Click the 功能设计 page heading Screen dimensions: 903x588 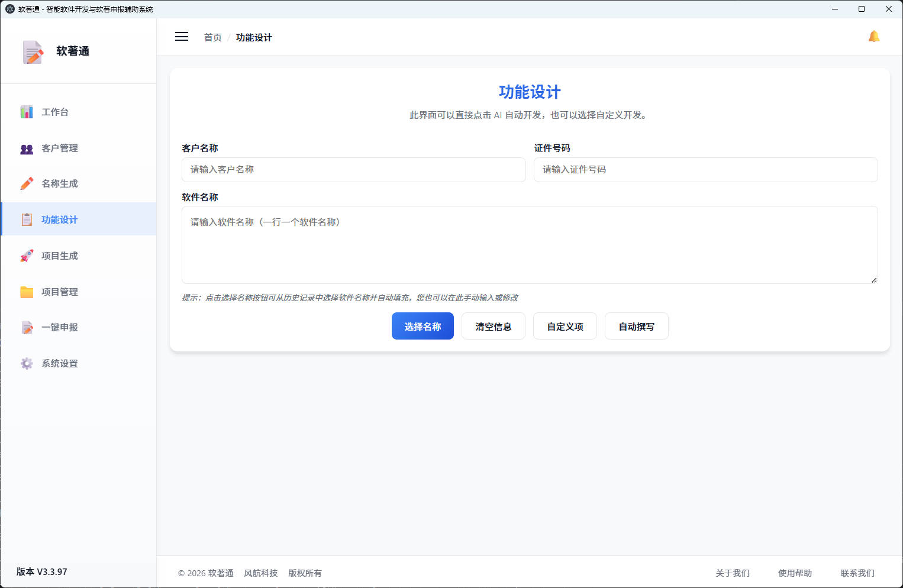pyautogui.click(x=530, y=92)
